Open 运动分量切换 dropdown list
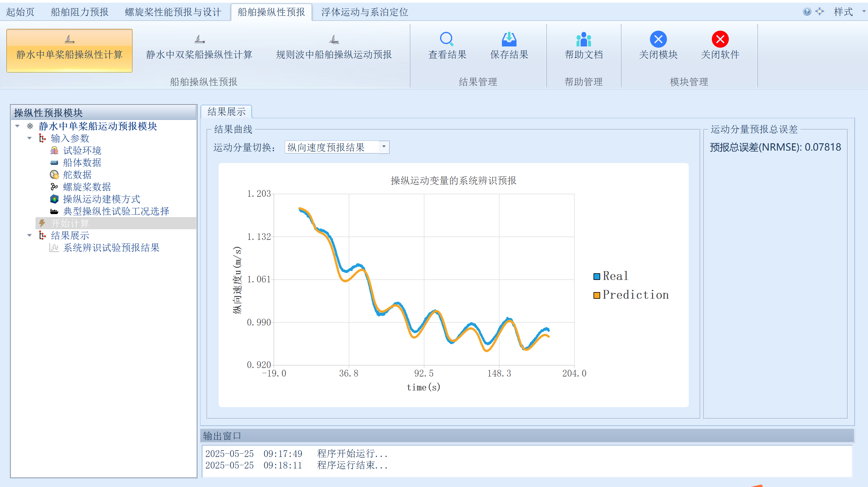Image resolution: width=868 pixels, height=487 pixels. 384,147
